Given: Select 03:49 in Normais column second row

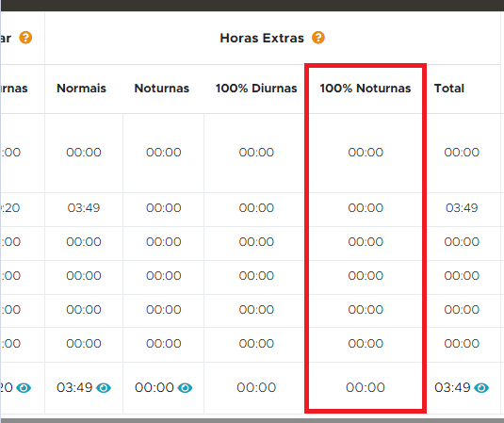Looking at the screenshot, I should [x=84, y=208].
